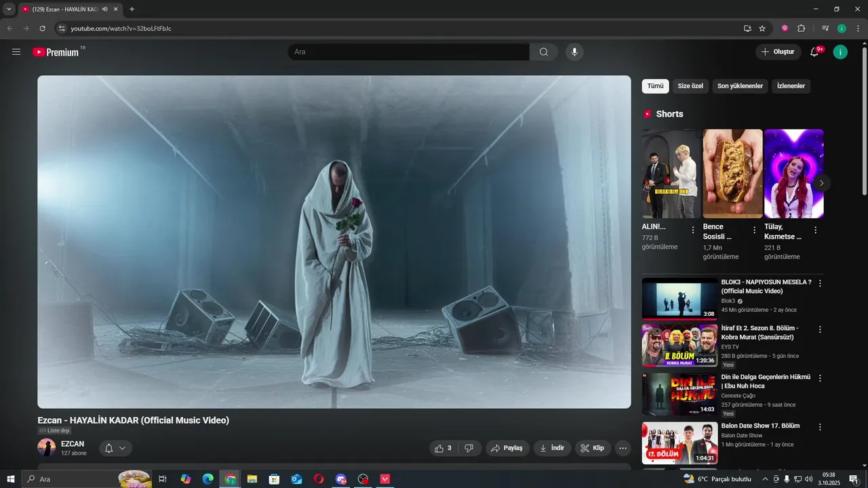Image resolution: width=868 pixels, height=488 pixels.
Task: Open more actions ellipsis under video
Action: coord(623,448)
